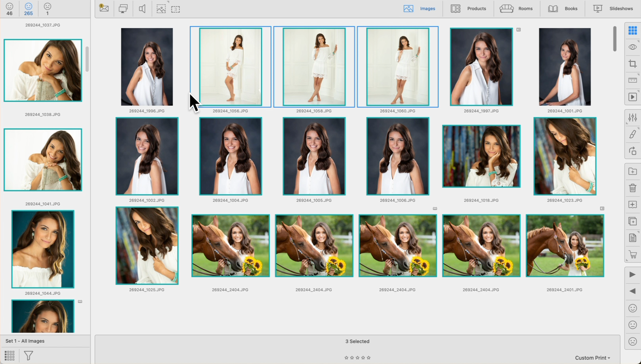Open the filter funnel icon

[29, 356]
